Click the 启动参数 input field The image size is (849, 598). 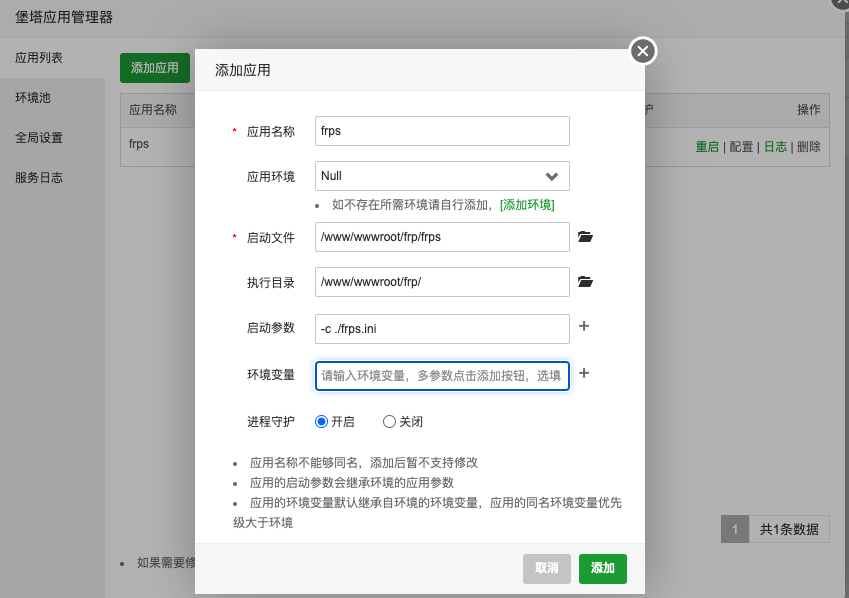(x=442, y=329)
